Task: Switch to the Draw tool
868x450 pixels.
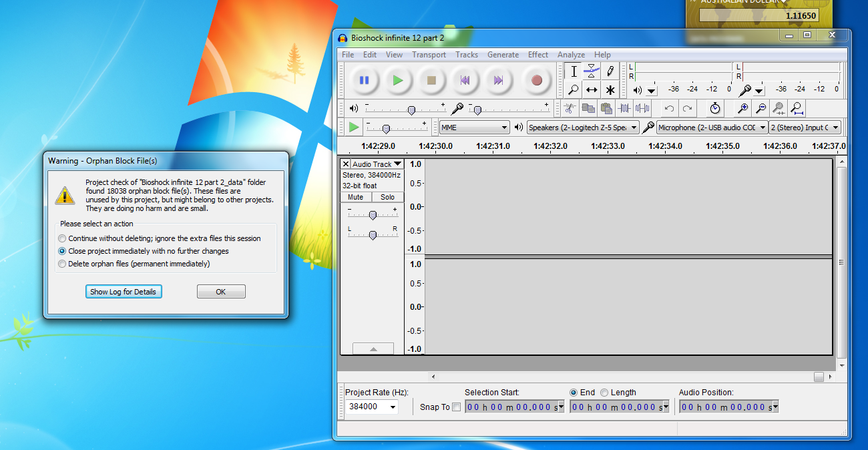Action: point(609,70)
